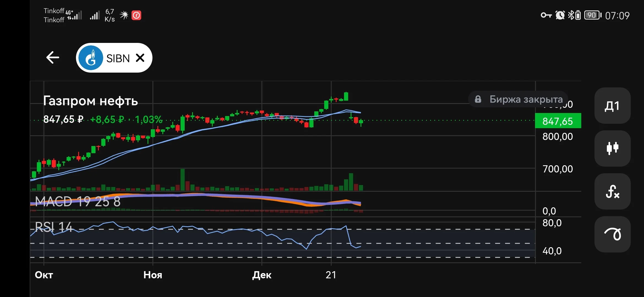Tap the Газпром нефть title
Image resolution: width=644 pixels, height=297 pixels.
[x=91, y=101]
